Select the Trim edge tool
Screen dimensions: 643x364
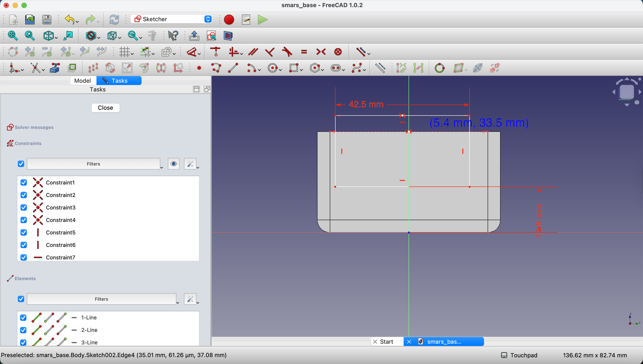pos(35,68)
